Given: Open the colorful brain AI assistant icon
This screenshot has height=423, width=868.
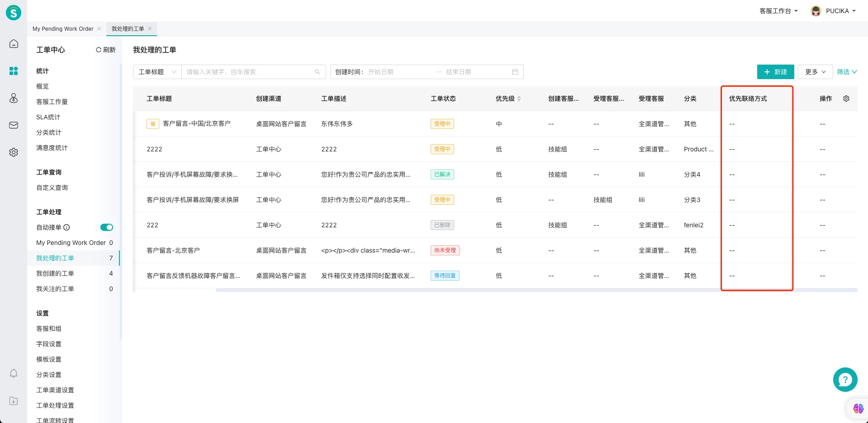Looking at the screenshot, I should pyautogui.click(x=858, y=409).
